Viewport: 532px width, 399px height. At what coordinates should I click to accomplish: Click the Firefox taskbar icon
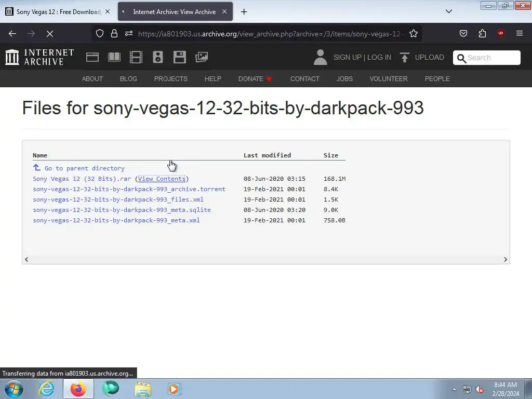[78, 389]
